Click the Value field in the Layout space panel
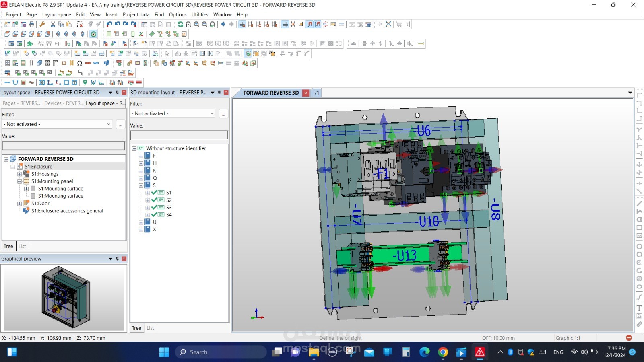 click(x=64, y=146)
